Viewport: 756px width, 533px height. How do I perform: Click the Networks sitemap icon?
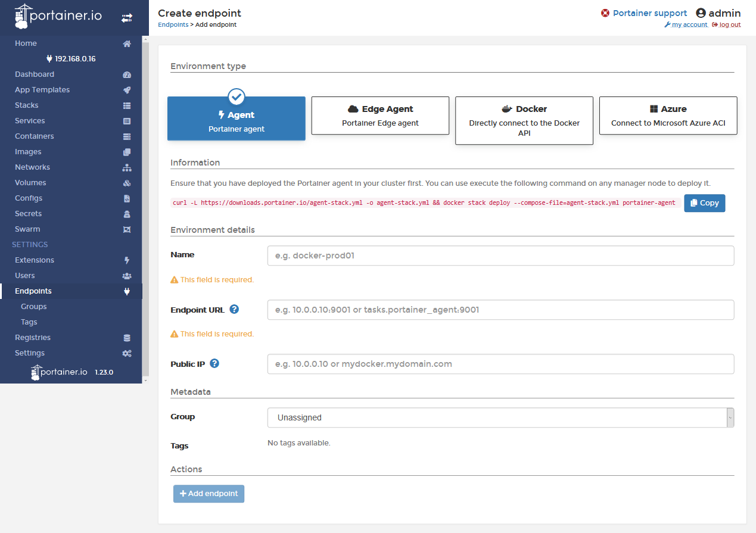[126, 167]
